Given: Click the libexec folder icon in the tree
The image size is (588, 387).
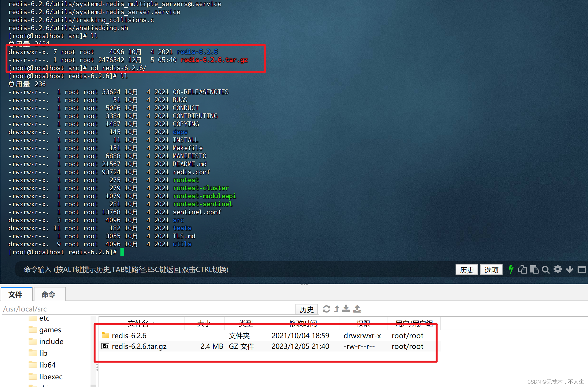Looking at the screenshot, I should tap(33, 377).
